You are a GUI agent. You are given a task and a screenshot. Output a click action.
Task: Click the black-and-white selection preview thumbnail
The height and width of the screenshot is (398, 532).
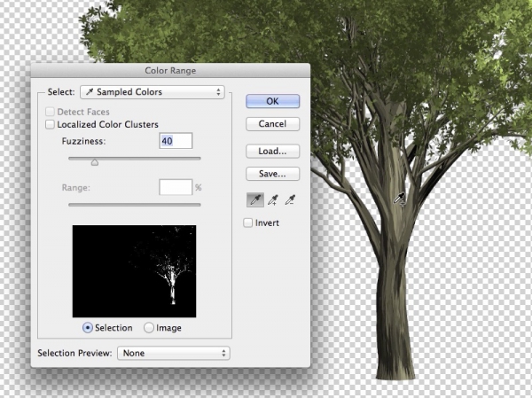(134, 270)
